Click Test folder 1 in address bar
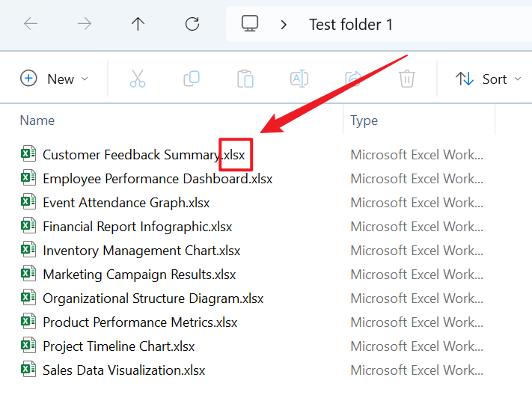The width and height of the screenshot is (532, 401). 350,25
